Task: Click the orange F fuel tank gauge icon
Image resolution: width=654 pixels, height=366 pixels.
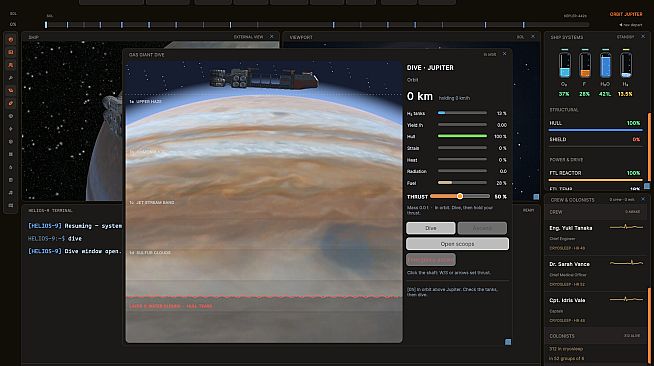Action: click(585, 64)
